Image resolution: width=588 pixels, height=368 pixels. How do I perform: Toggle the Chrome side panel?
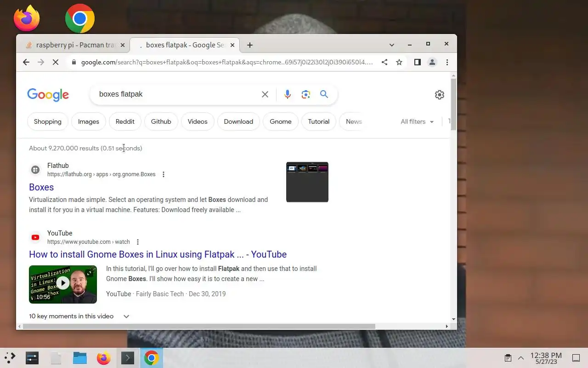coord(417,62)
